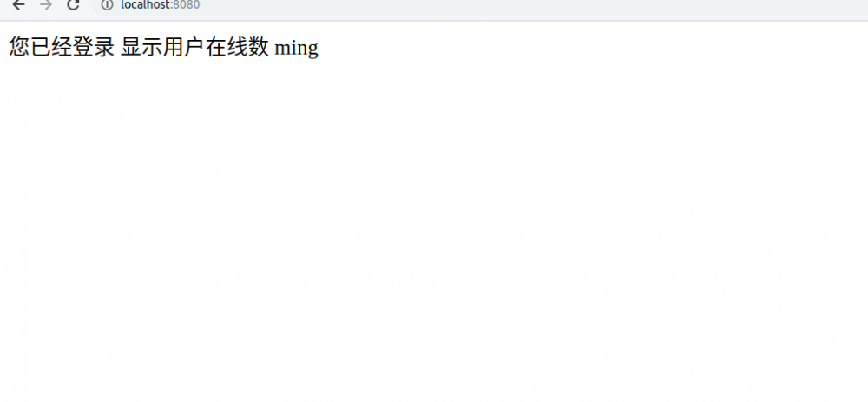The height and width of the screenshot is (402, 868).
Task: Click the browser forward arrow
Action: tap(46, 5)
